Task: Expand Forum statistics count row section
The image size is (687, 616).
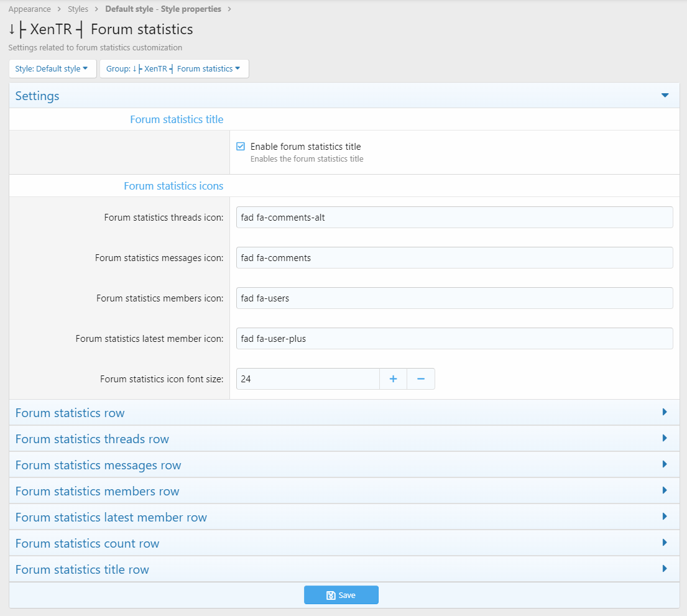Action: [665, 543]
